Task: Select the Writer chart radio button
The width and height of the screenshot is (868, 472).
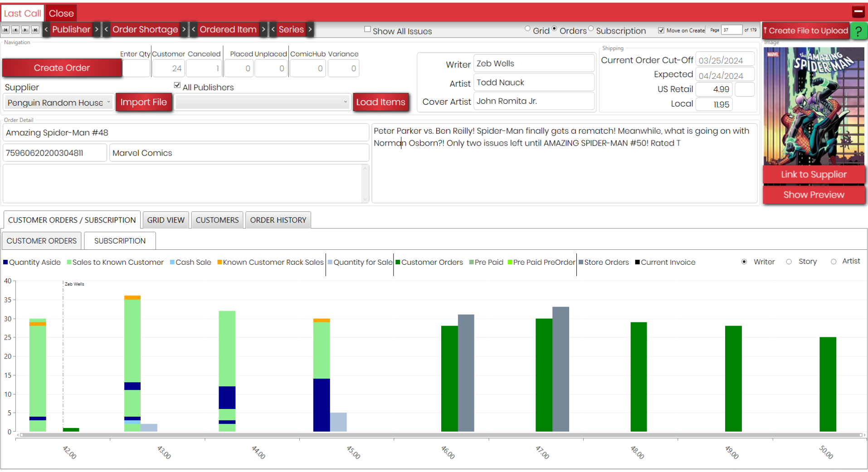Action: [x=744, y=262]
